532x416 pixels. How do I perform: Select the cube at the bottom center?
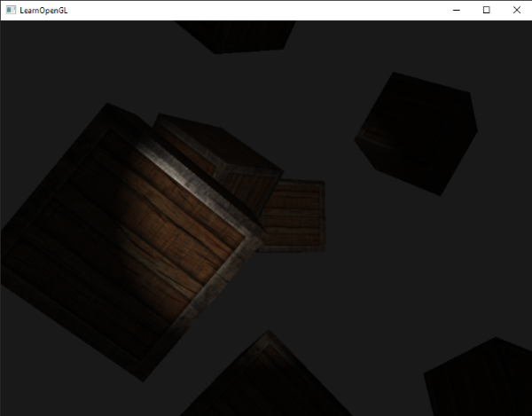257,381
